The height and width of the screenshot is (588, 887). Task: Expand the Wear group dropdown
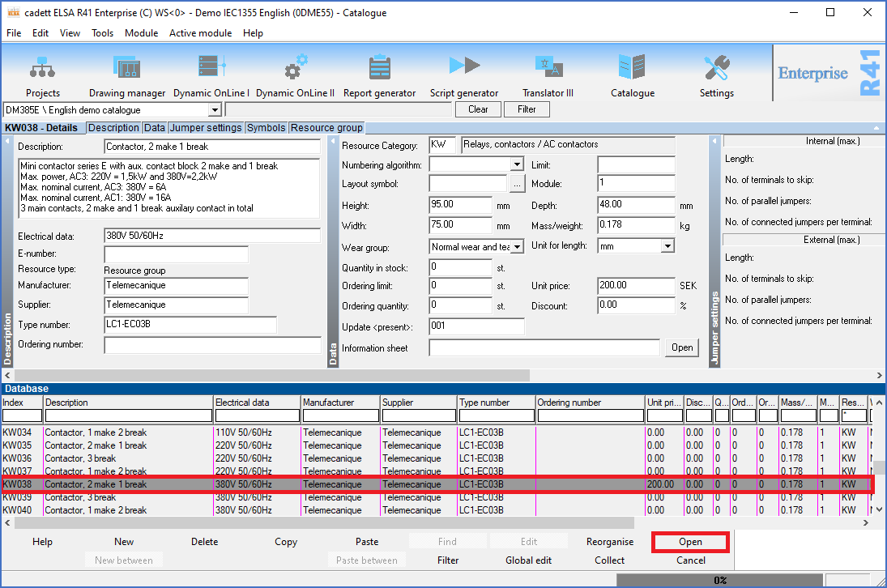pyautogui.click(x=518, y=246)
